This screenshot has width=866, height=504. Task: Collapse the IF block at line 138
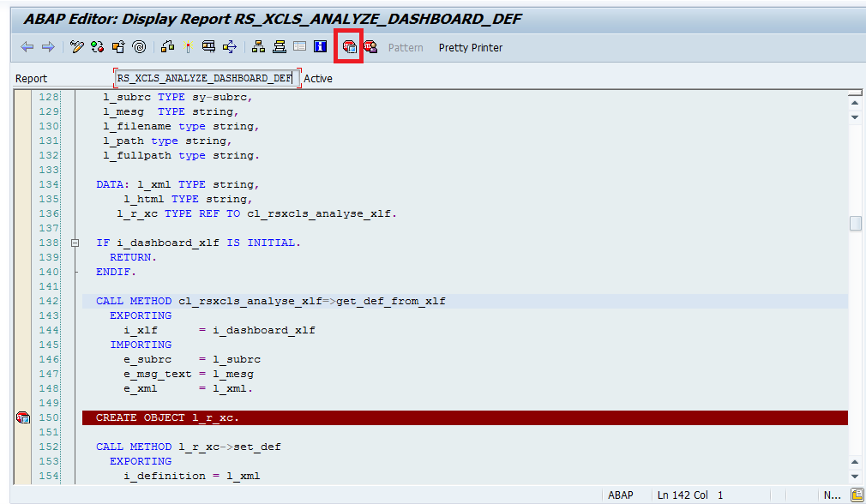coord(75,243)
